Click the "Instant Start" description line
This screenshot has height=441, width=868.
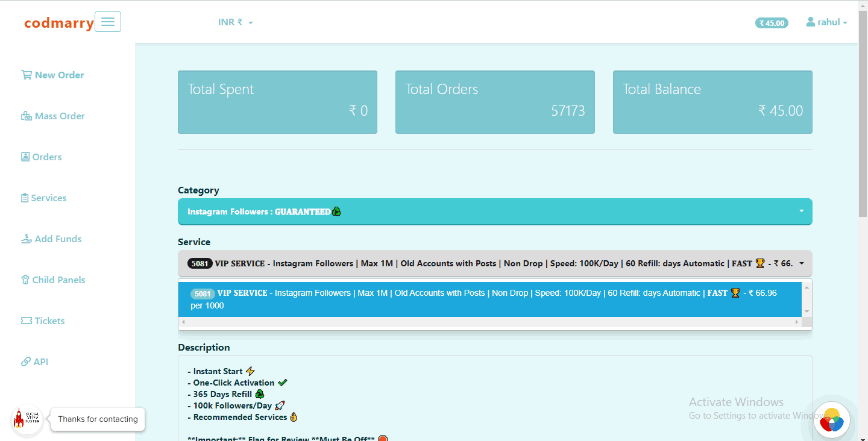(221, 371)
